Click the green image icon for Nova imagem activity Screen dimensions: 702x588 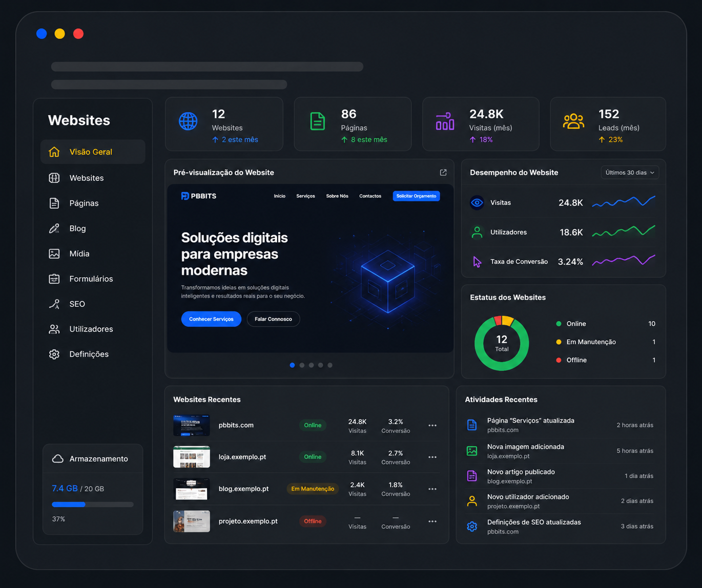[472, 451]
